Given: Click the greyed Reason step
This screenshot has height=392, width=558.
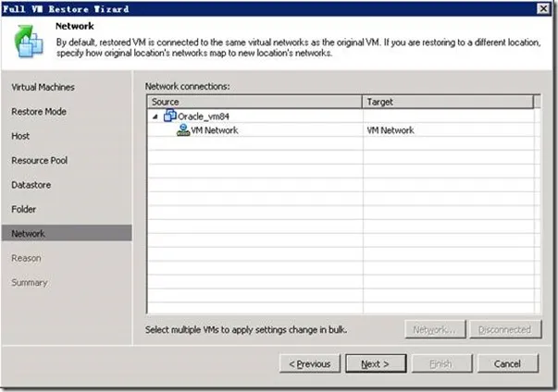Looking at the screenshot, I should coord(26,258).
